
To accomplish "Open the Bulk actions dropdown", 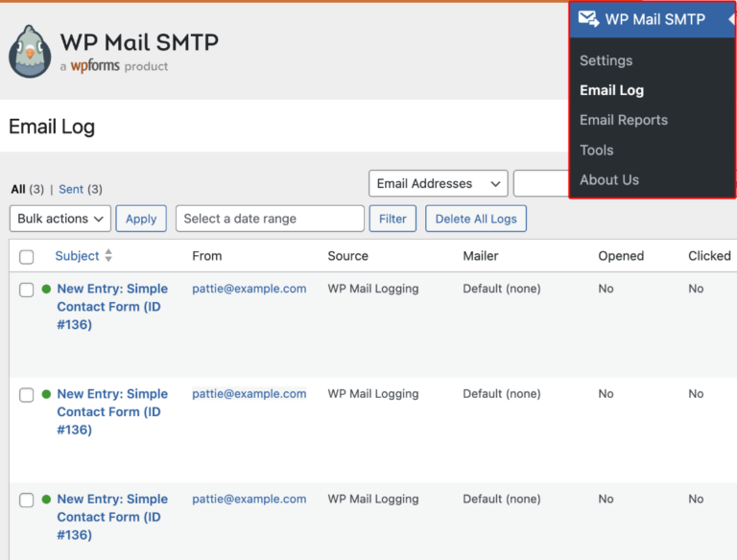I will coord(59,219).
